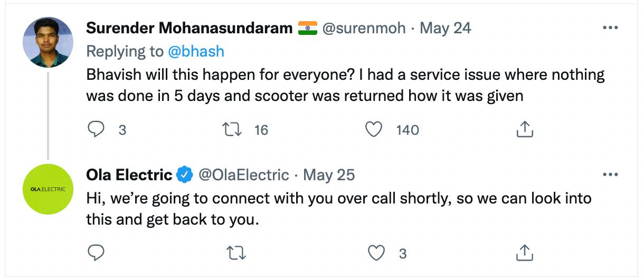Share Surender's tweet
Image resolution: width=644 pixels, height=278 pixels.
click(x=523, y=129)
